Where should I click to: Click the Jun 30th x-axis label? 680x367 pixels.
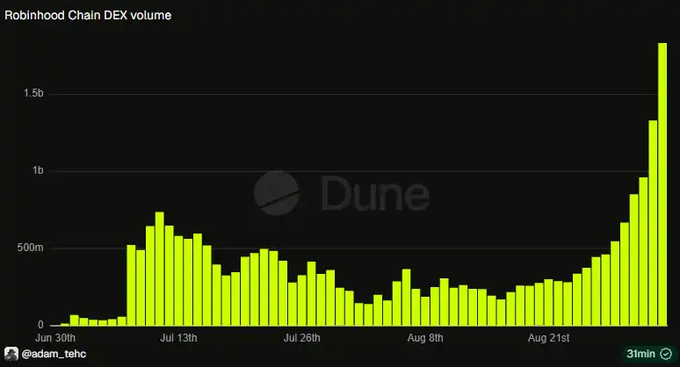pos(55,338)
